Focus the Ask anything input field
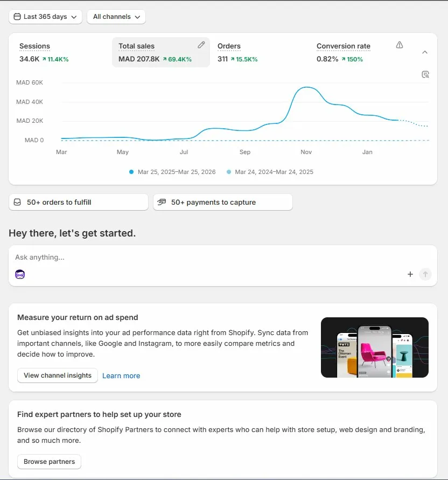Viewport: 448px width, 480px height. 223,257
